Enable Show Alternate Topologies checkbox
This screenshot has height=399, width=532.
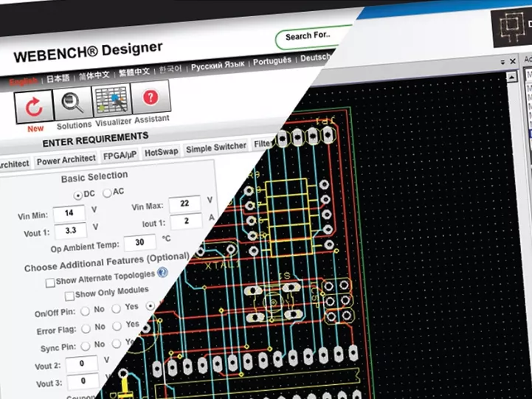click(50, 282)
